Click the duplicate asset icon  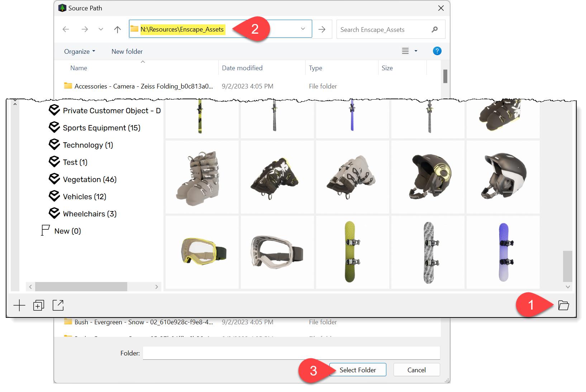coord(39,305)
